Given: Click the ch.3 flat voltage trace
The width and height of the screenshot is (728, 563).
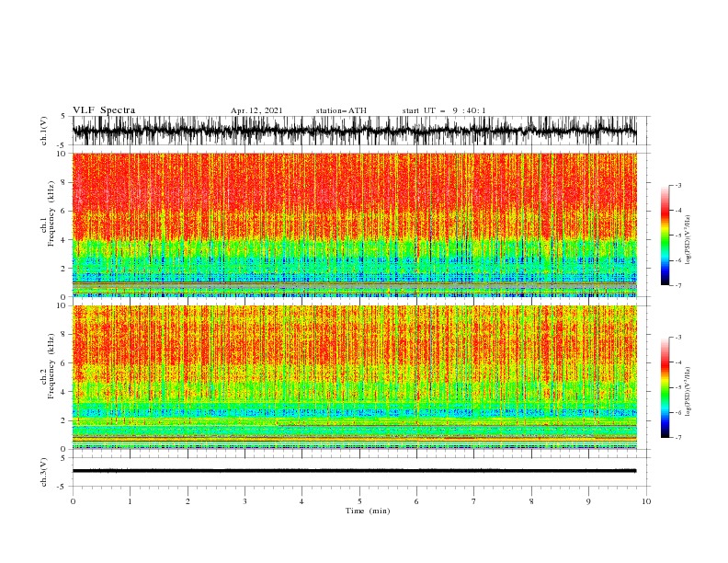Looking at the screenshot, I should click(354, 471).
